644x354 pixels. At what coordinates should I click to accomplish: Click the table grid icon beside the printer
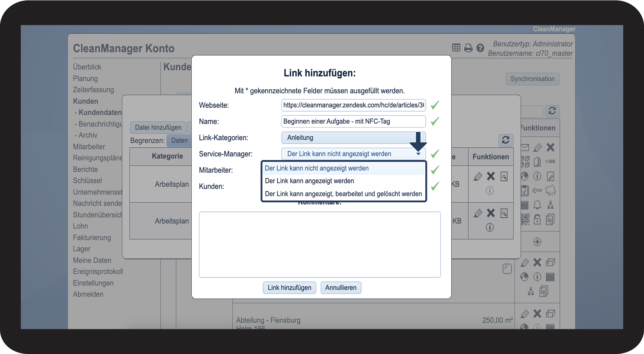click(x=456, y=48)
